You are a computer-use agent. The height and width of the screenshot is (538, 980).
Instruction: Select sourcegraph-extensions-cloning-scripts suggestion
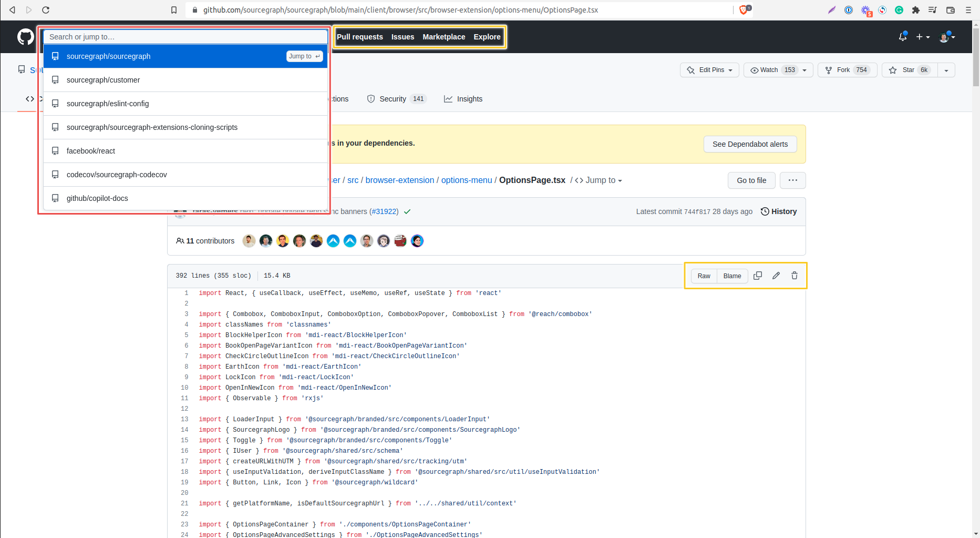click(x=185, y=127)
